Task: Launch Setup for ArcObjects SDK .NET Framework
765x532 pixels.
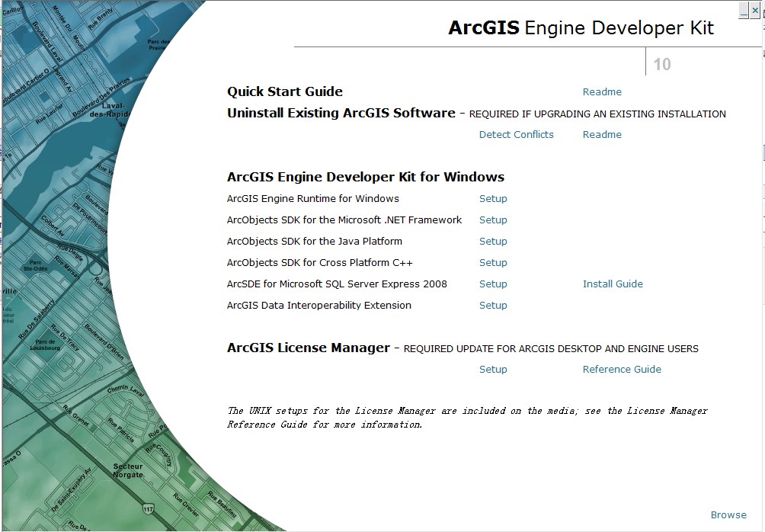Action: [x=493, y=220]
